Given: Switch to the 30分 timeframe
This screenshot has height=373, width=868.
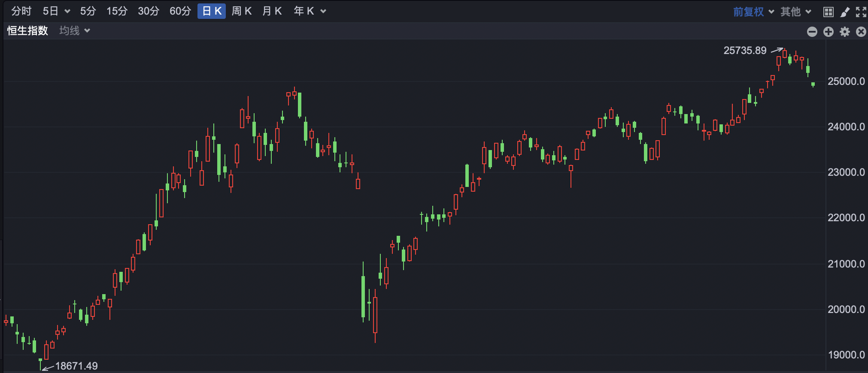Looking at the screenshot, I should (149, 11).
